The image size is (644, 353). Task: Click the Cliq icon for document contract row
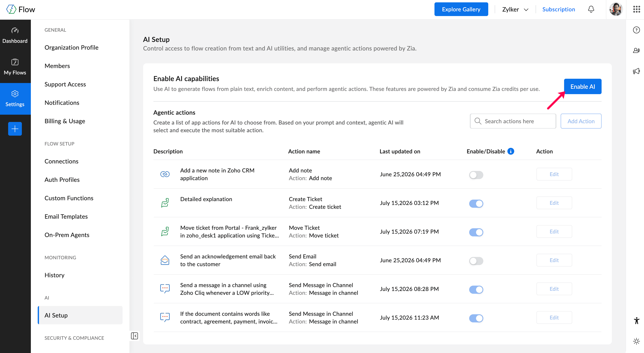tap(165, 317)
